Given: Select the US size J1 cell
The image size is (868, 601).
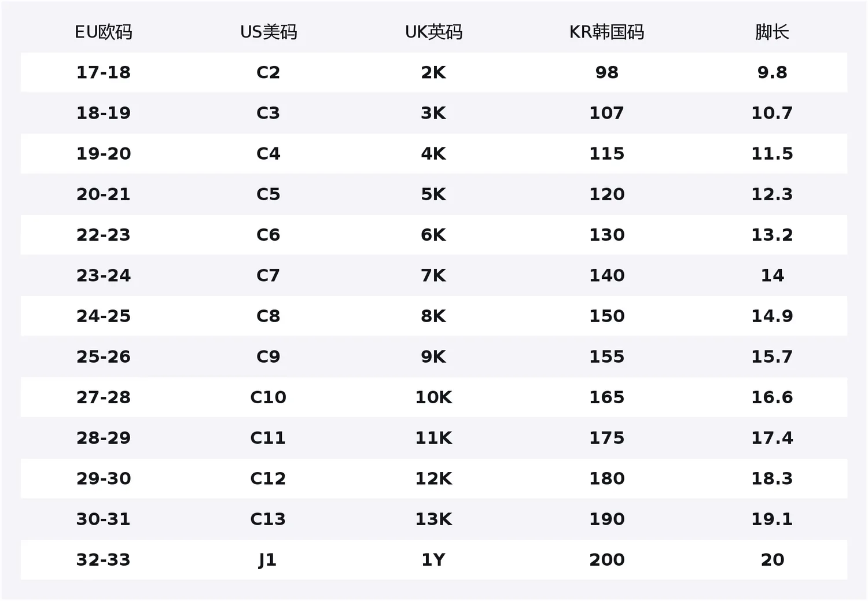Looking at the screenshot, I should (268, 559).
